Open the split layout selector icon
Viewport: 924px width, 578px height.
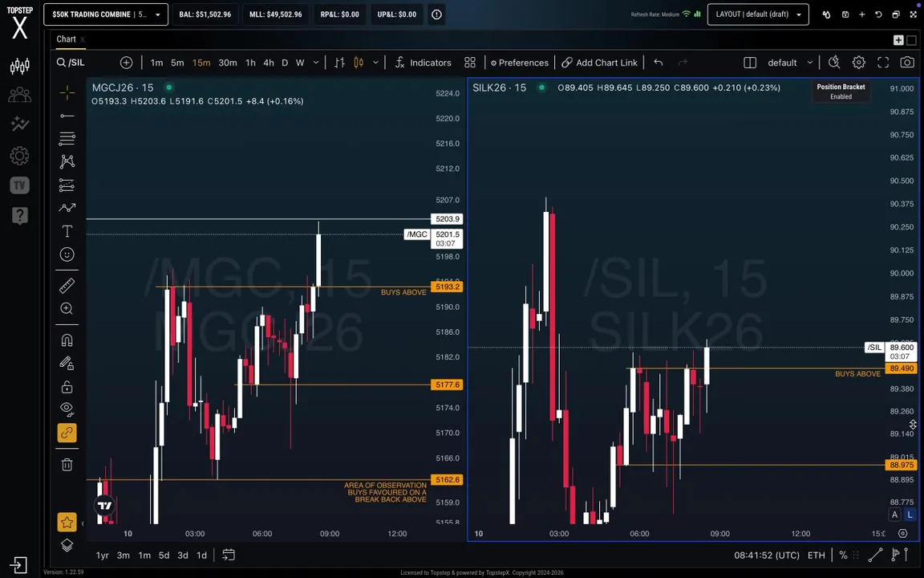click(x=750, y=63)
